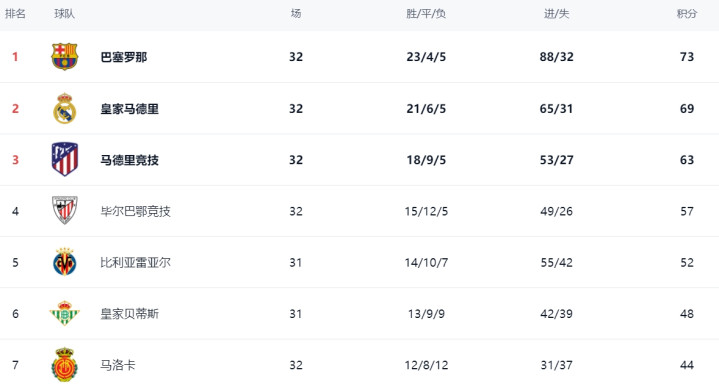Click the FC Barcelona crest icon
The image size is (719, 390).
click(x=65, y=56)
